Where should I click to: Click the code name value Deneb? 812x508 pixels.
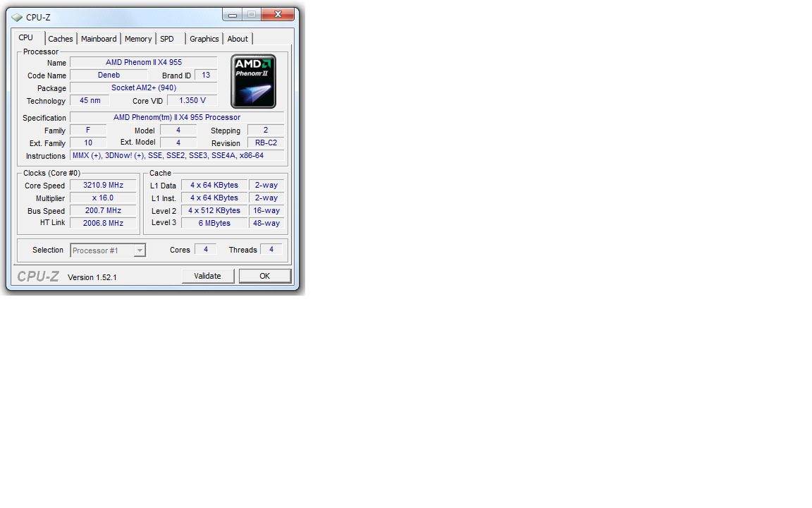coord(109,75)
